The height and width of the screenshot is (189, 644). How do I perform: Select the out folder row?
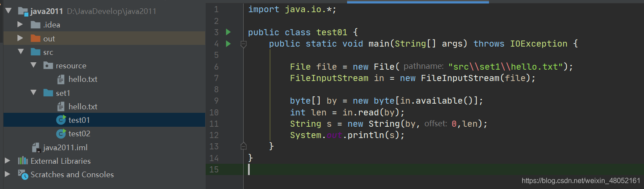point(104,38)
